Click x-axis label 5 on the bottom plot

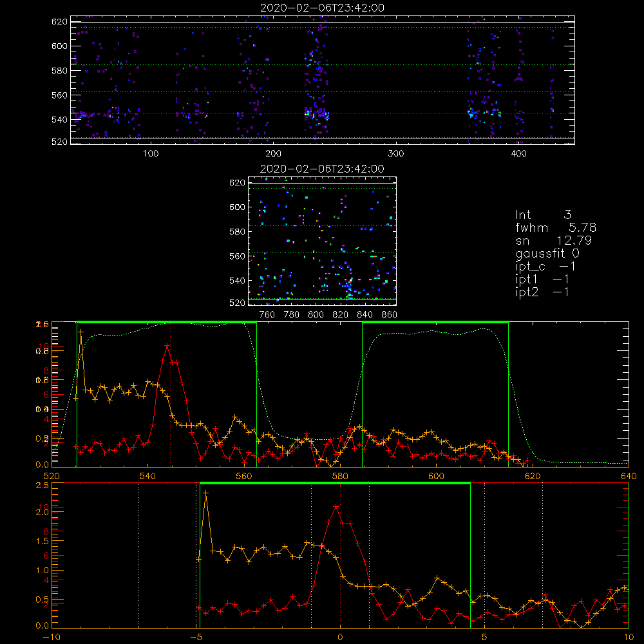[485, 638]
